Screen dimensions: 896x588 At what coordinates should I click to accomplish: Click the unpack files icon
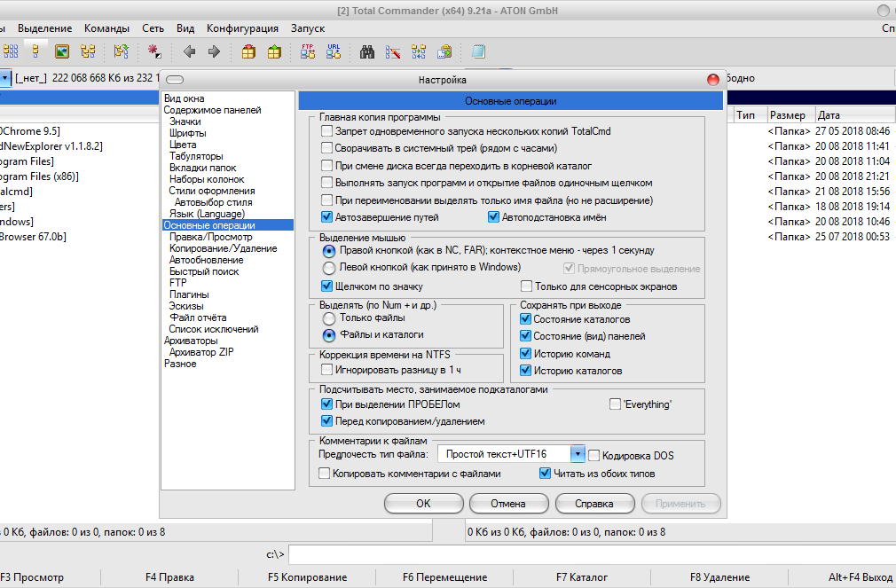click(274, 52)
